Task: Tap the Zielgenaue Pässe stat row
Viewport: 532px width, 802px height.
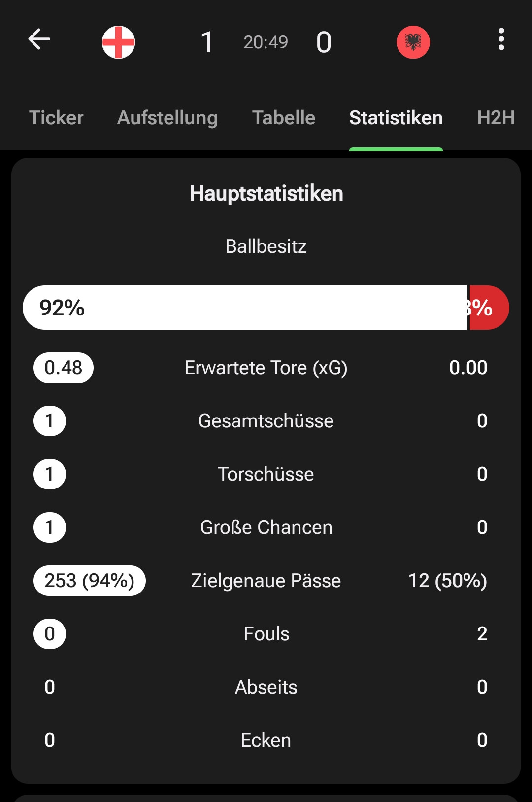Action: [266, 581]
